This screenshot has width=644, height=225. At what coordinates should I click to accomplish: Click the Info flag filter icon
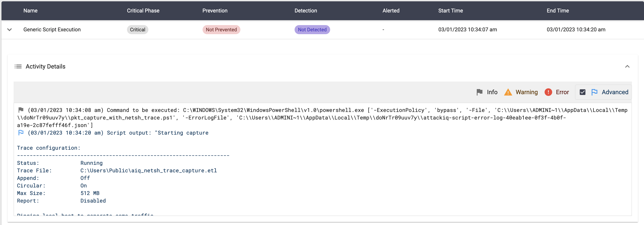(479, 92)
